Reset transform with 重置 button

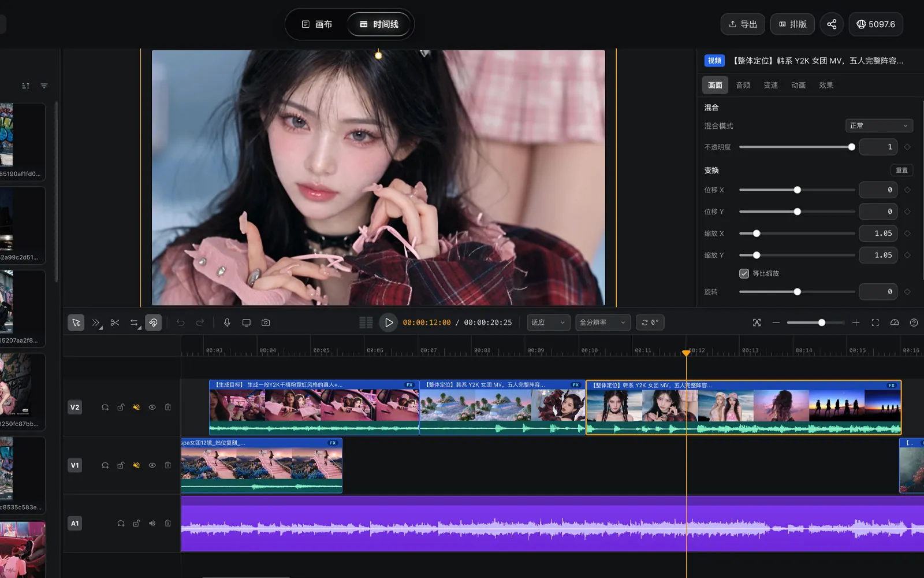901,171
